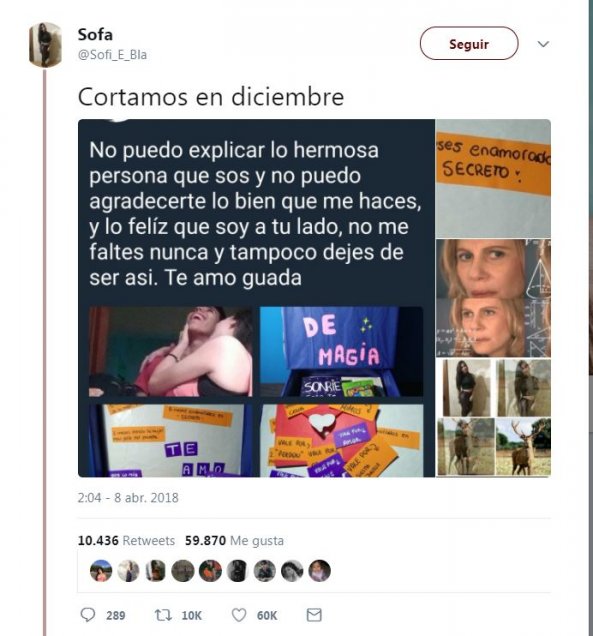Open the Sofa display name link
Image resolution: width=593 pixels, height=636 pixels.
95,34
